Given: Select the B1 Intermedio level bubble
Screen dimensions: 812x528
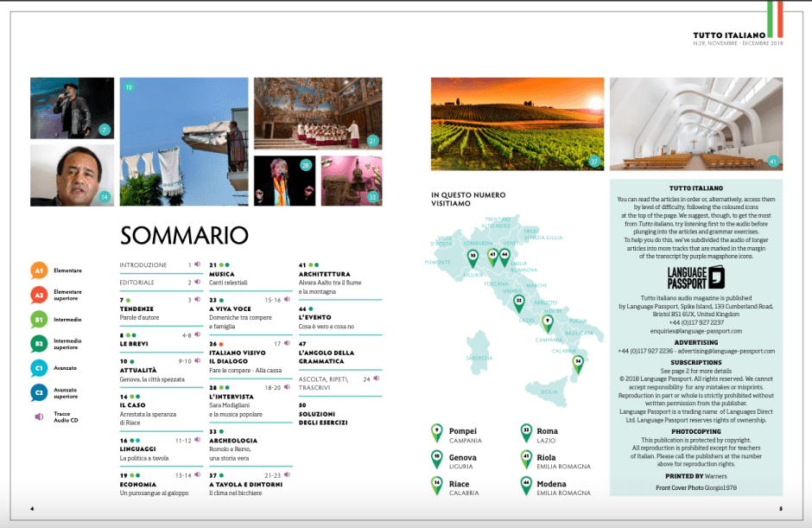Looking at the screenshot, I should click(x=39, y=319).
